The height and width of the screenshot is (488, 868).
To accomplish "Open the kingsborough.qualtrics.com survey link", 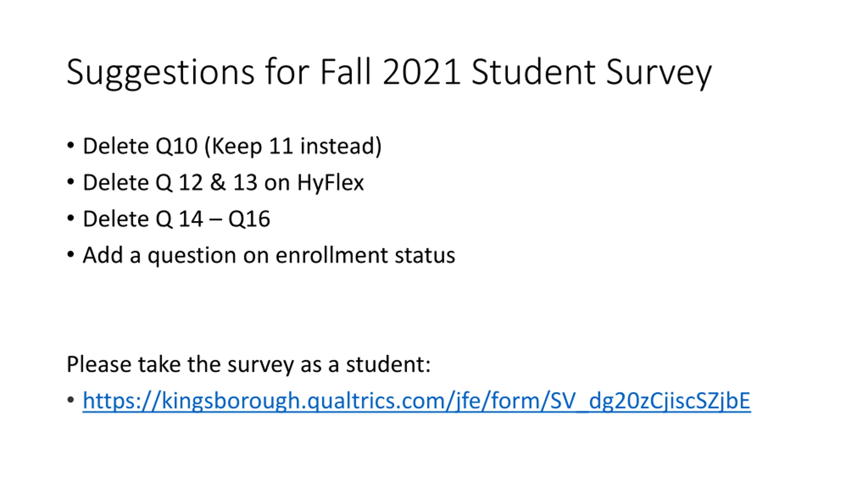I will (417, 401).
